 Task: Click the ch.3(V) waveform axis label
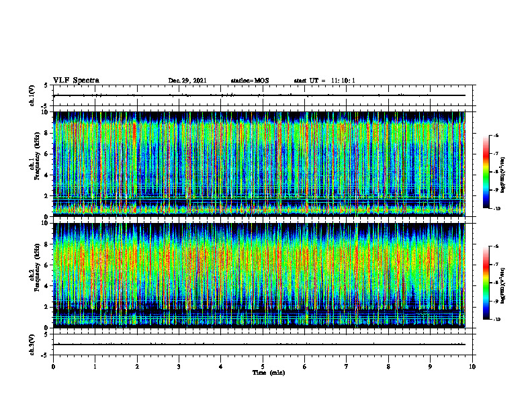click(32, 345)
